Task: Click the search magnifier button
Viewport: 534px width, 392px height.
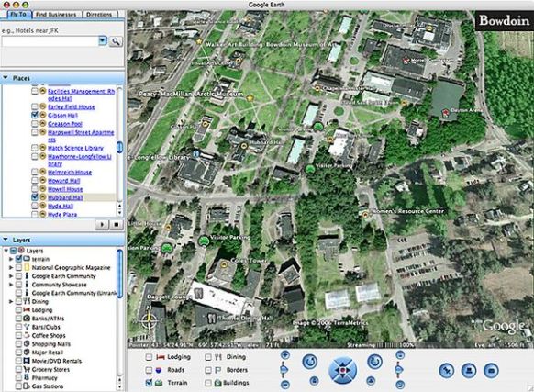Action: 117,41
